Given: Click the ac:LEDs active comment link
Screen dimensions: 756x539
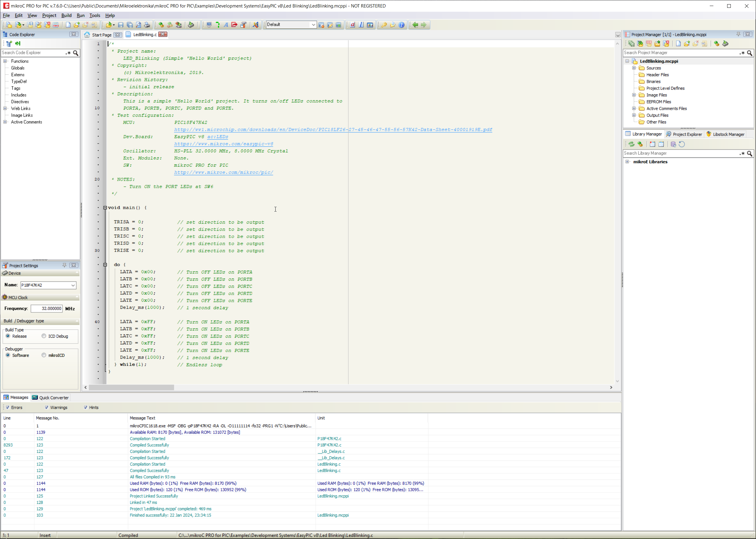Looking at the screenshot, I should [217, 137].
